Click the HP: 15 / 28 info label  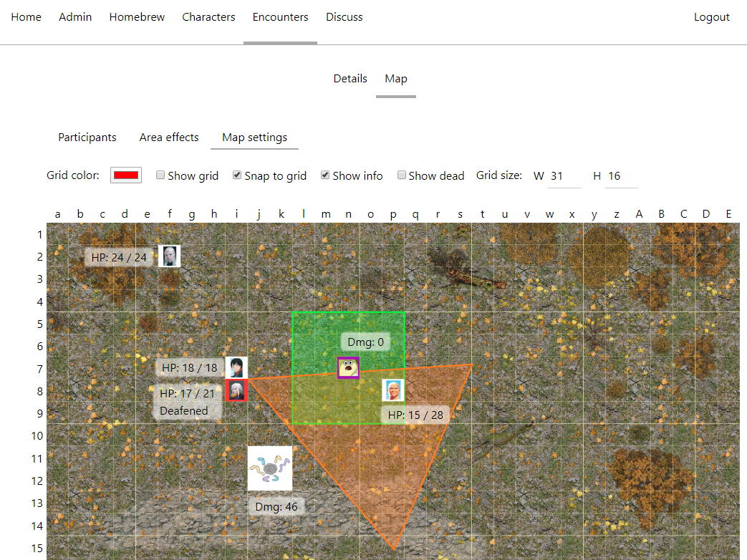pyautogui.click(x=415, y=415)
